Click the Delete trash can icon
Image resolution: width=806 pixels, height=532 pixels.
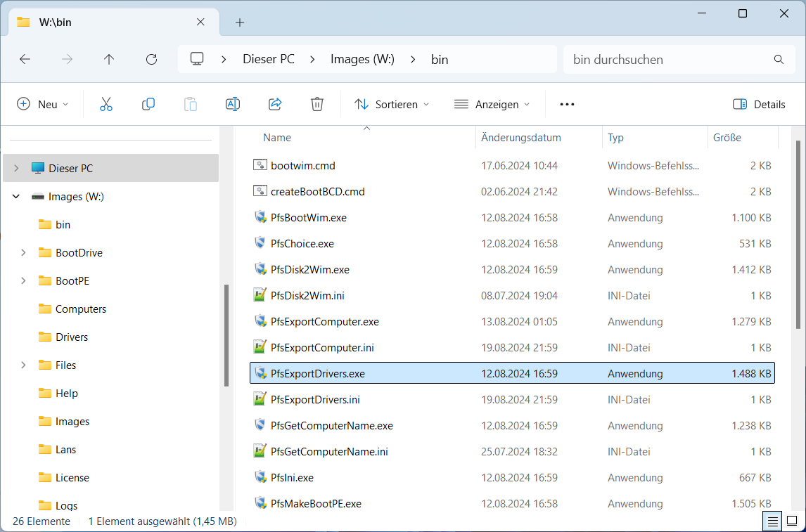point(317,104)
